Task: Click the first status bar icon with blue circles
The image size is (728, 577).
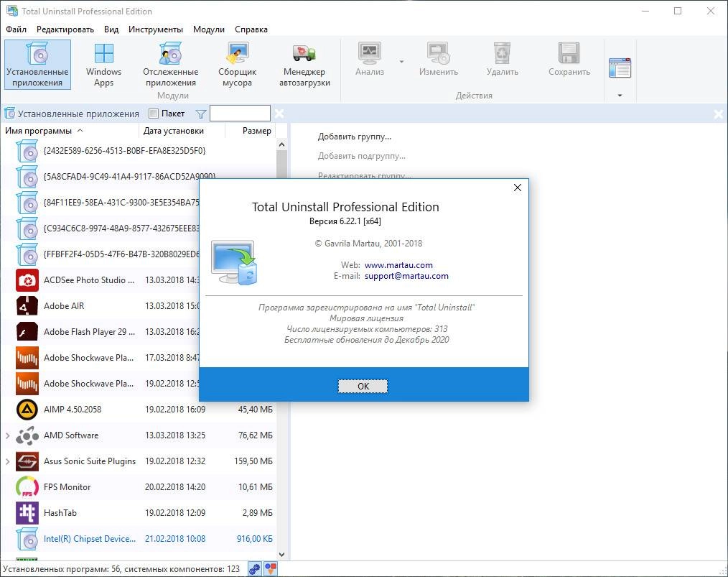Action: [x=254, y=568]
